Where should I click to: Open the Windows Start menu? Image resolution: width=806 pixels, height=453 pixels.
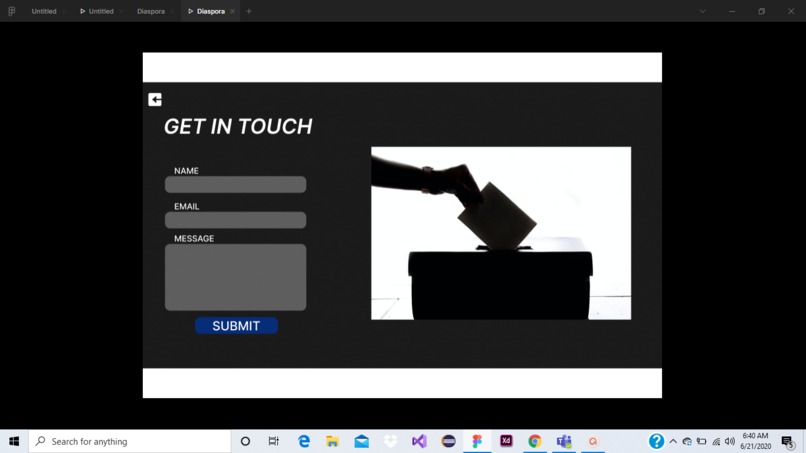point(14,441)
